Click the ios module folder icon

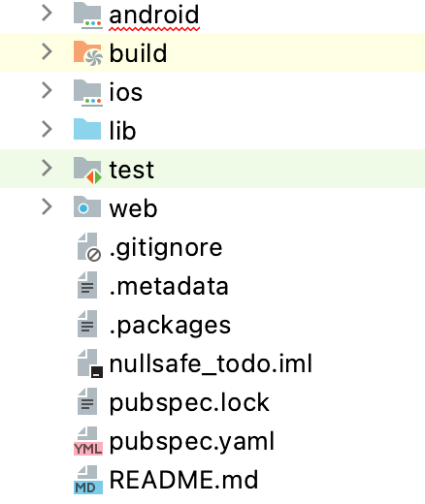click(x=88, y=93)
